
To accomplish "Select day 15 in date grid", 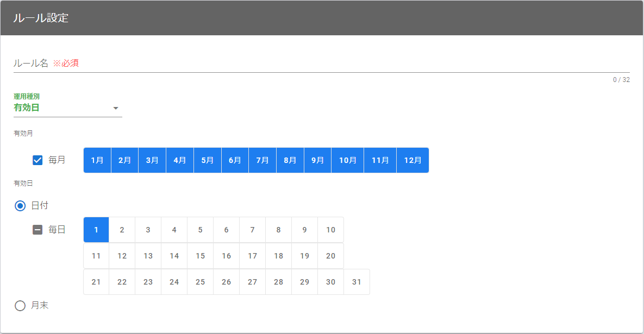I will pos(200,256).
